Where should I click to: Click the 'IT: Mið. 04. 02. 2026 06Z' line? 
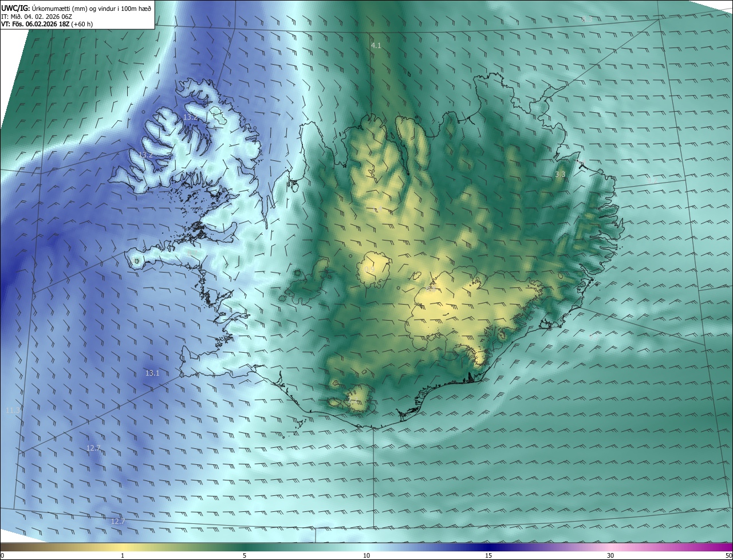37,16
